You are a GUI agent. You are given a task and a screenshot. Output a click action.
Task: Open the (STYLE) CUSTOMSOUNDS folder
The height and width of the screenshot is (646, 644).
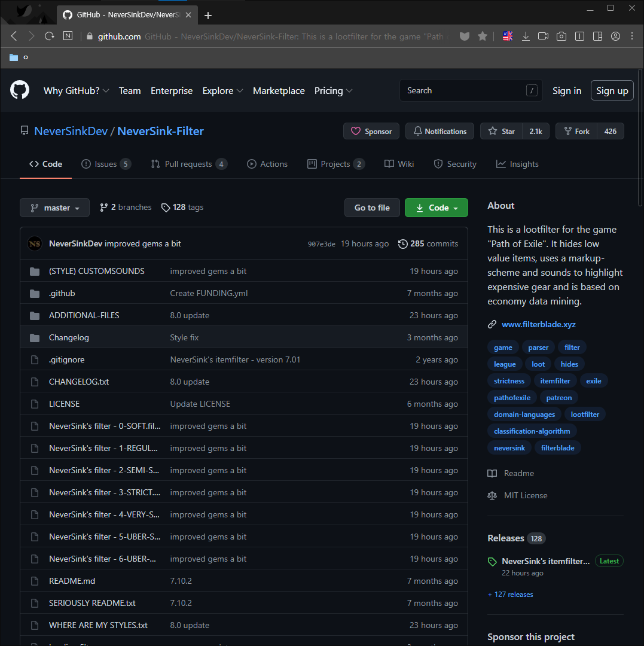(97, 271)
